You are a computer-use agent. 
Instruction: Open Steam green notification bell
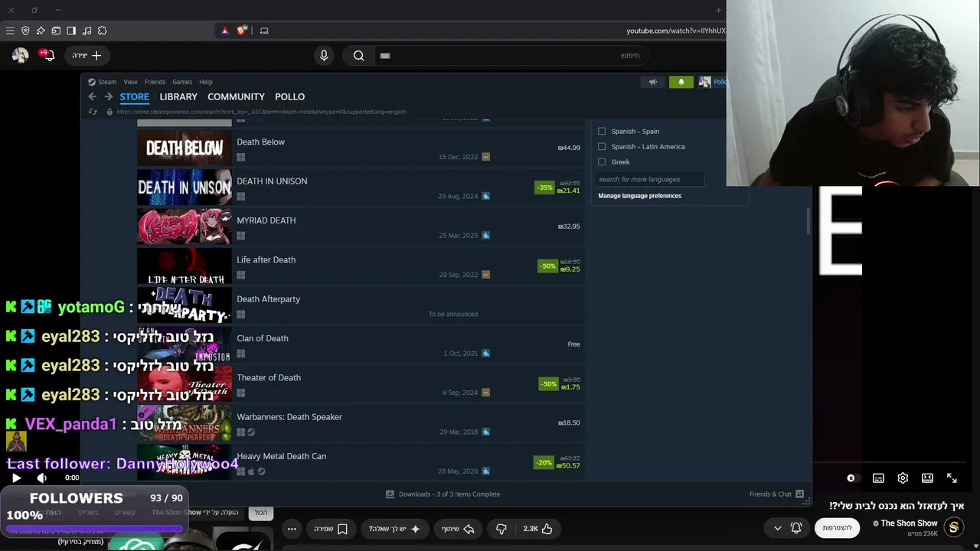[681, 82]
